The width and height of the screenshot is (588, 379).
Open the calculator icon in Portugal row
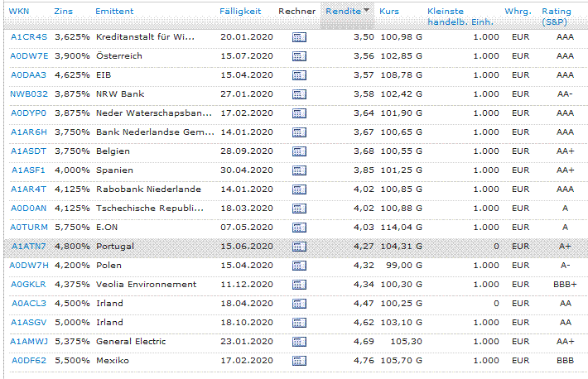[299, 247]
